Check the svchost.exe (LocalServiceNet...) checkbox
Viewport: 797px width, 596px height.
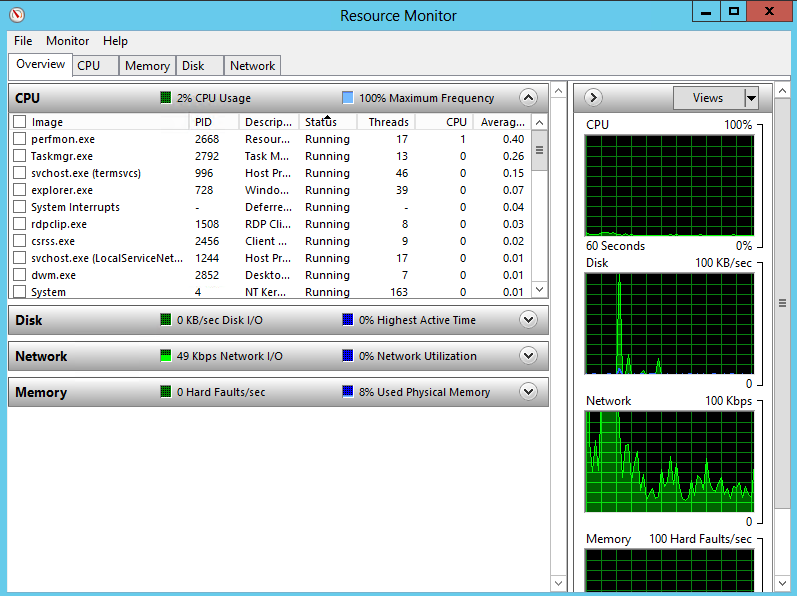click(19, 258)
